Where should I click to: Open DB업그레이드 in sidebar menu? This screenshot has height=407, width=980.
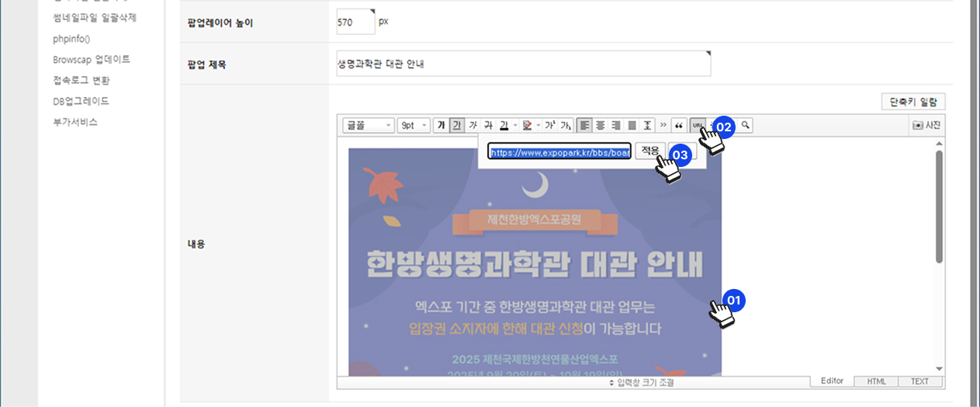coord(81,101)
